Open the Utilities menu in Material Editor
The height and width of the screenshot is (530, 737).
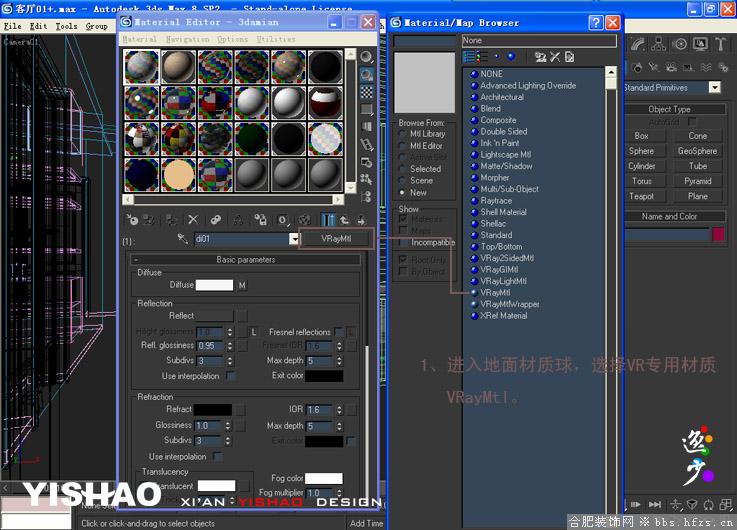pos(276,39)
